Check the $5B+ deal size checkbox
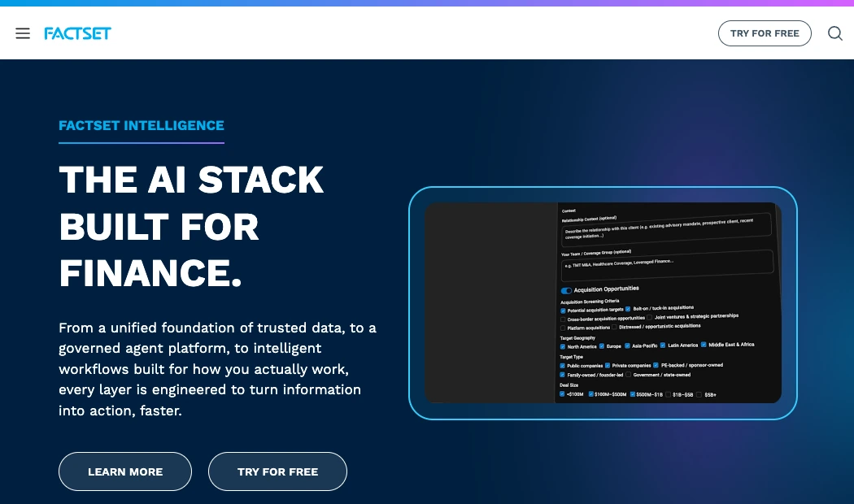Viewport: 854px width, 504px height. 699,394
